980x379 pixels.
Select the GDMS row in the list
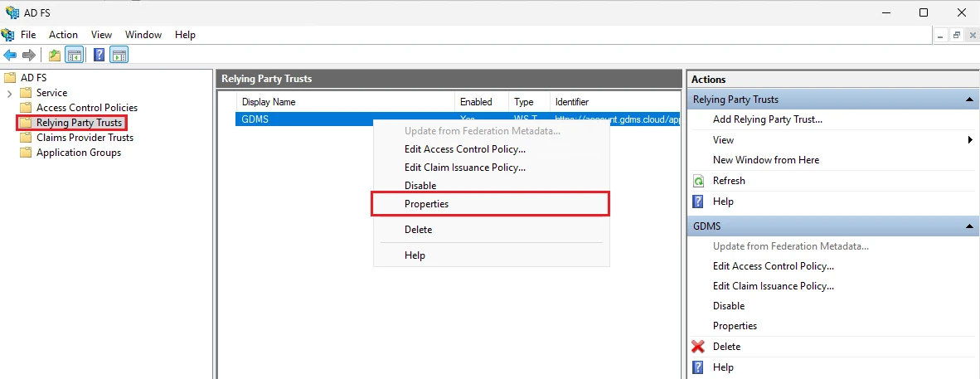pos(458,119)
